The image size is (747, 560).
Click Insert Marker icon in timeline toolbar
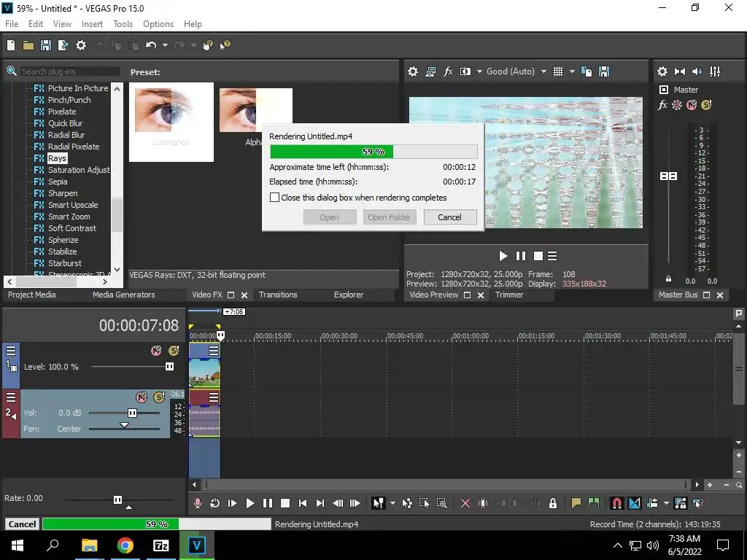tap(576, 503)
